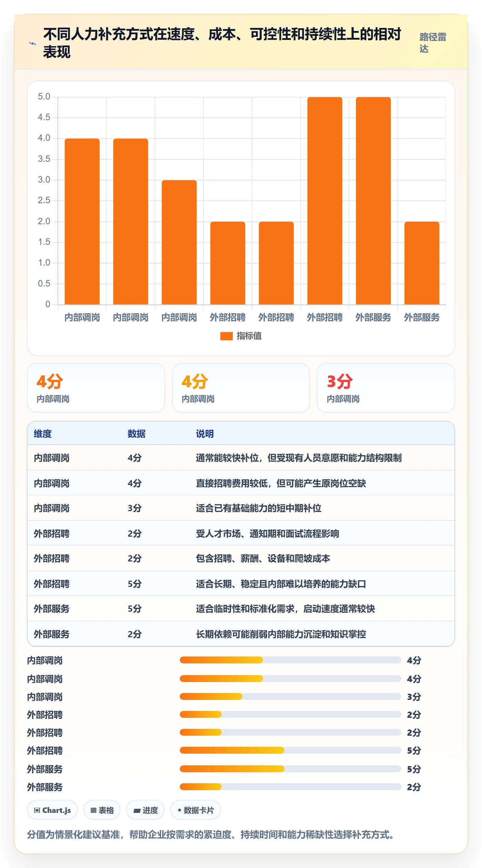Click the 外部服务 bar reaching 2.0
482x868 pixels.
(x=422, y=263)
